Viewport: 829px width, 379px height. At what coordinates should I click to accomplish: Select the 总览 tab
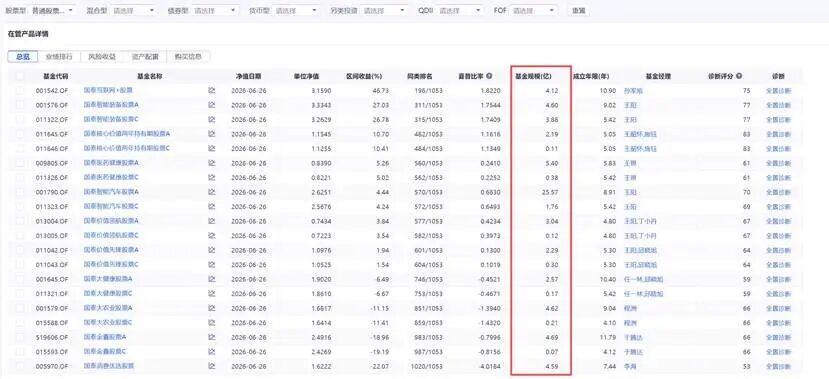point(23,57)
